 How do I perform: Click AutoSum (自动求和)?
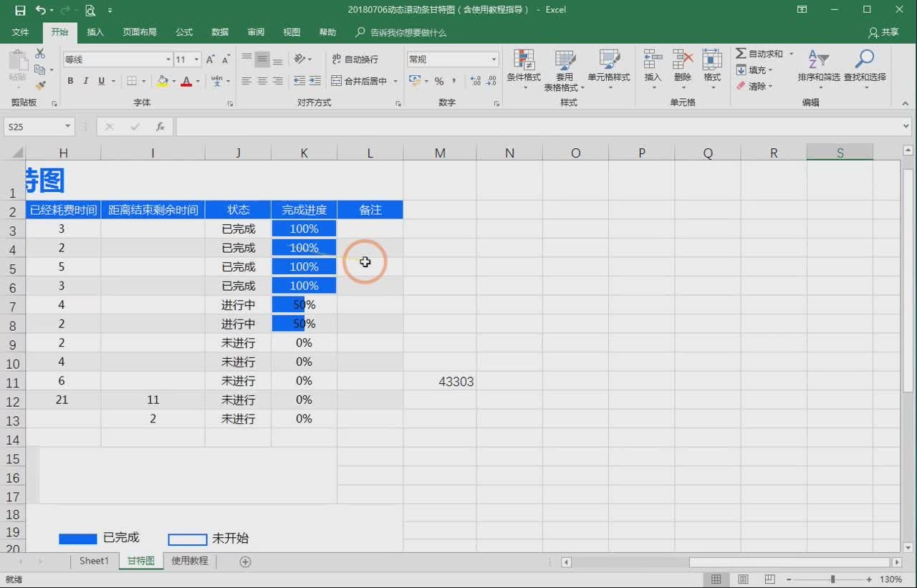pos(759,54)
